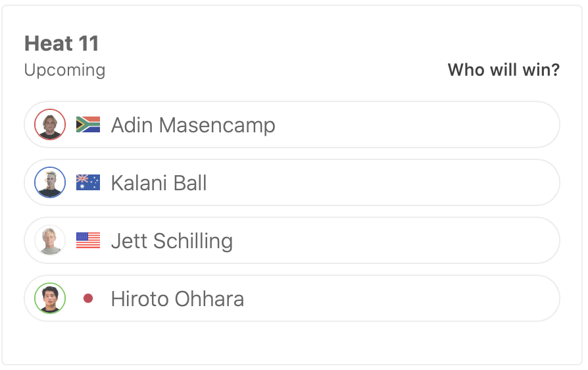588x370 pixels.
Task: Choose Kalani Ball's option at its blank right end
Action: click(x=460, y=182)
